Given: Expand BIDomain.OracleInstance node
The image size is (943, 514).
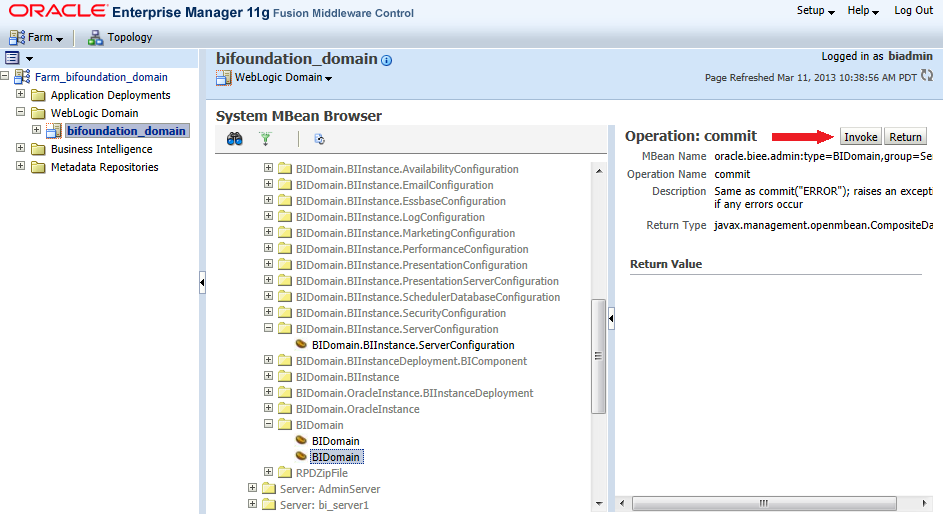Looking at the screenshot, I should pyautogui.click(x=268, y=408).
